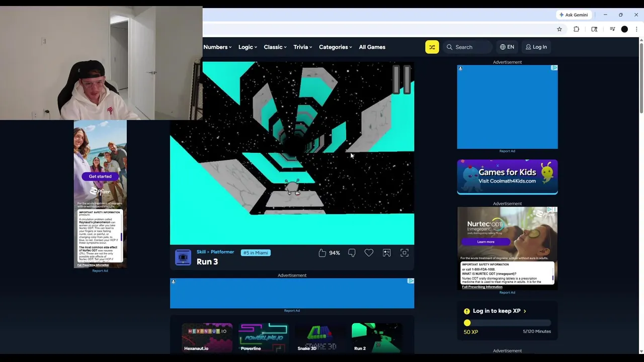Viewport: 644px width, 362px height.
Task: Open the EN language selector
Action: pyautogui.click(x=507, y=47)
